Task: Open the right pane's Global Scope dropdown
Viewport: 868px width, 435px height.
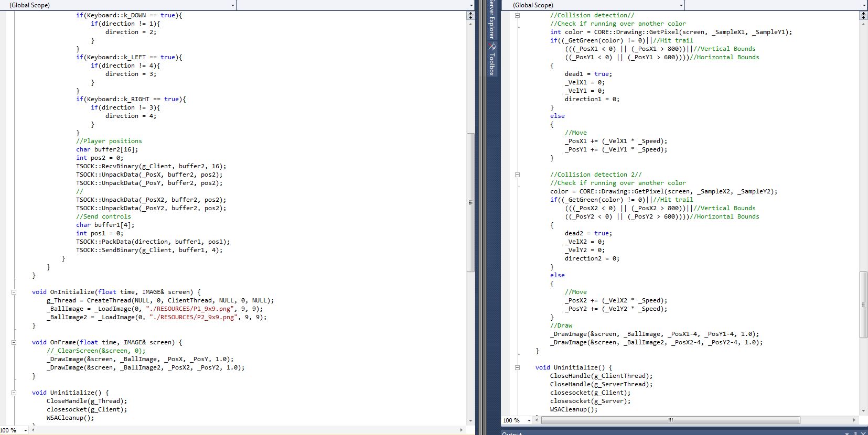Action: point(593,5)
